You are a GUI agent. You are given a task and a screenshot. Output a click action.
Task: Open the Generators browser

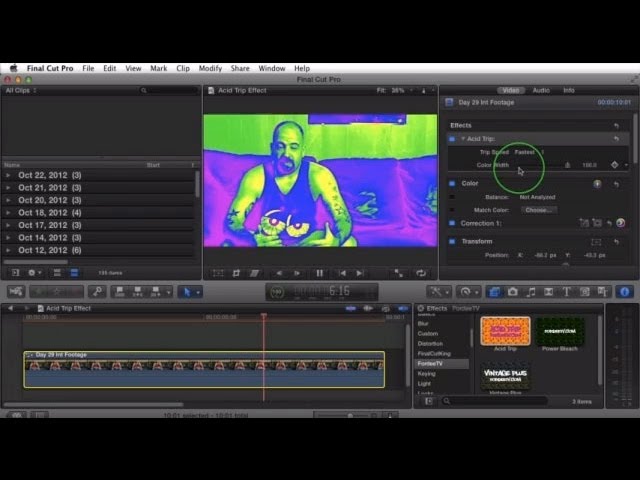pos(584,292)
